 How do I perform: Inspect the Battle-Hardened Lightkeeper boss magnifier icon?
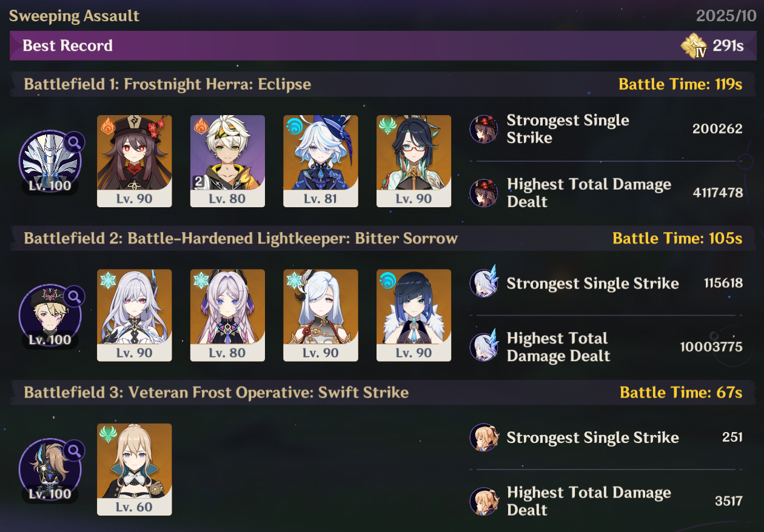75,296
